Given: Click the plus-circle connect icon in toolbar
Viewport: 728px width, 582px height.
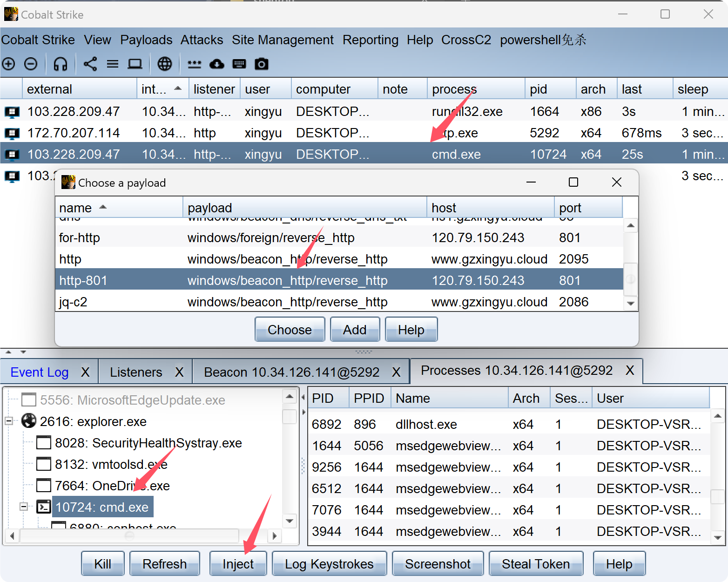Looking at the screenshot, I should 8,64.
